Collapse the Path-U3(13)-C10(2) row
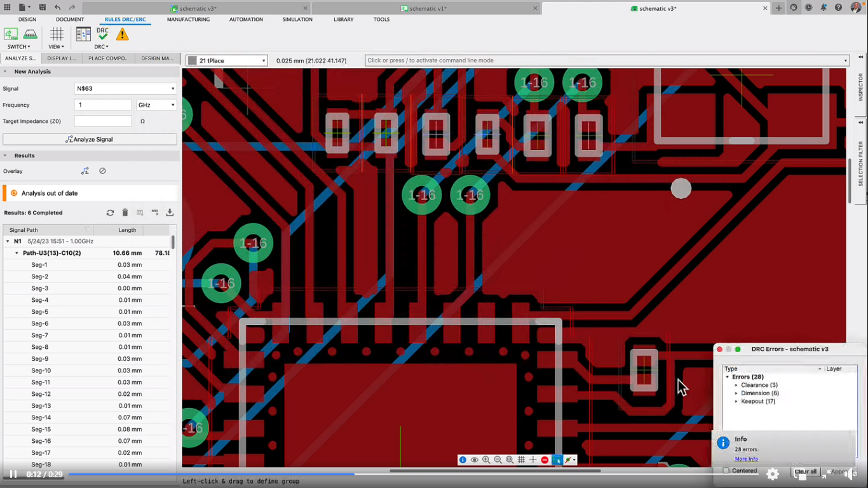The width and height of the screenshot is (868, 488). tap(17, 253)
